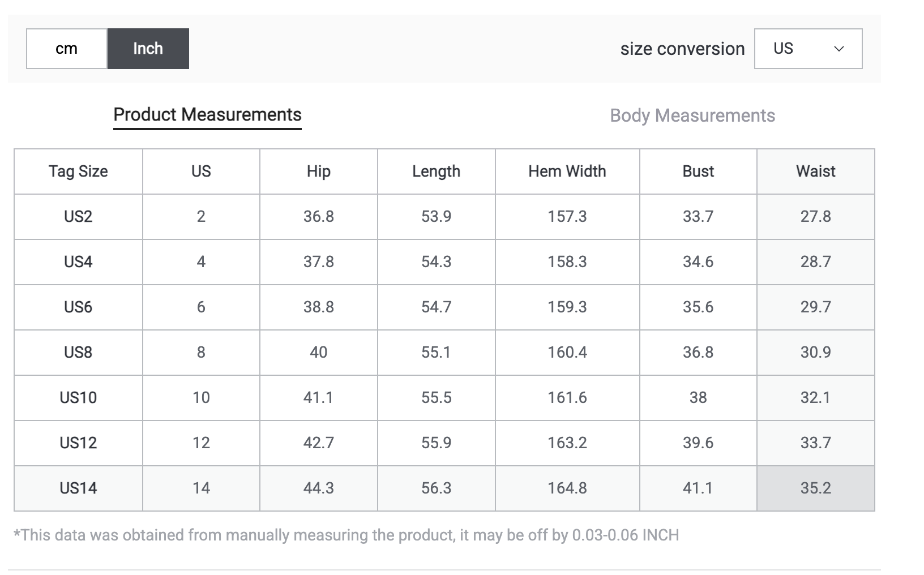Viewport: 924px width, 575px height.
Task: Select the Hip column header
Action: [318, 171]
